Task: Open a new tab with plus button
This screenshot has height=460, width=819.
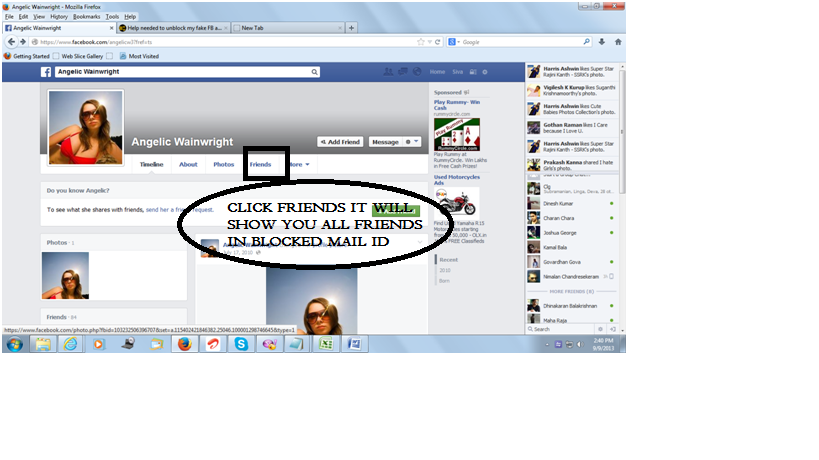Action: tap(352, 28)
